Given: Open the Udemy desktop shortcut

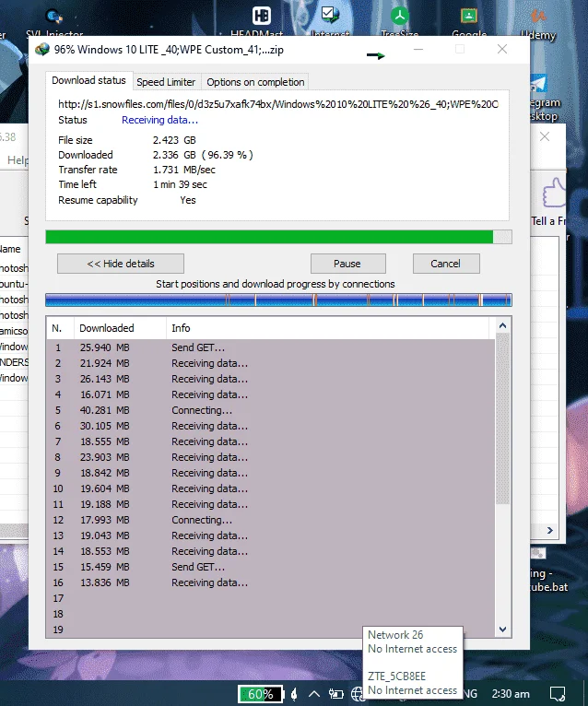Looking at the screenshot, I should tap(538, 18).
